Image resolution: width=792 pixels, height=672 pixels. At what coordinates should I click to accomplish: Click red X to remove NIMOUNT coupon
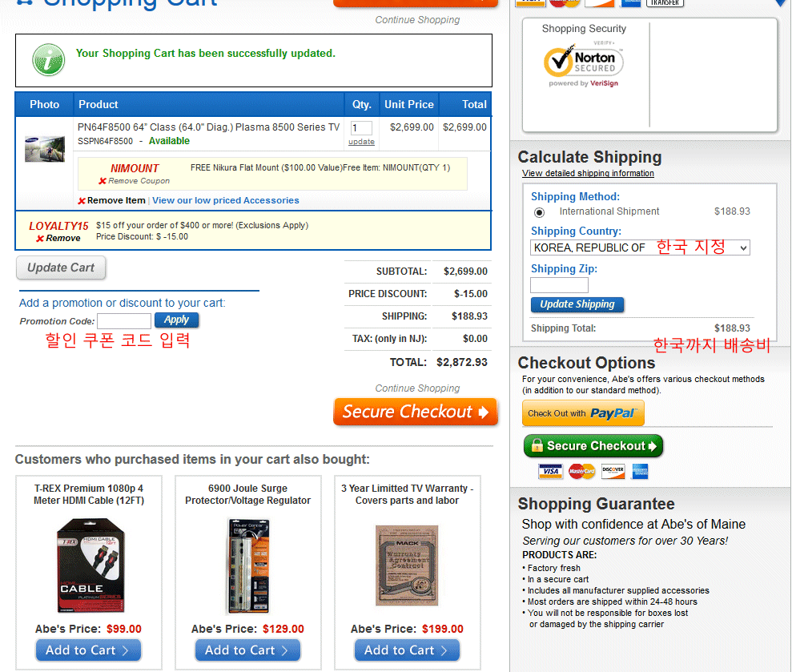click(103, 181)
